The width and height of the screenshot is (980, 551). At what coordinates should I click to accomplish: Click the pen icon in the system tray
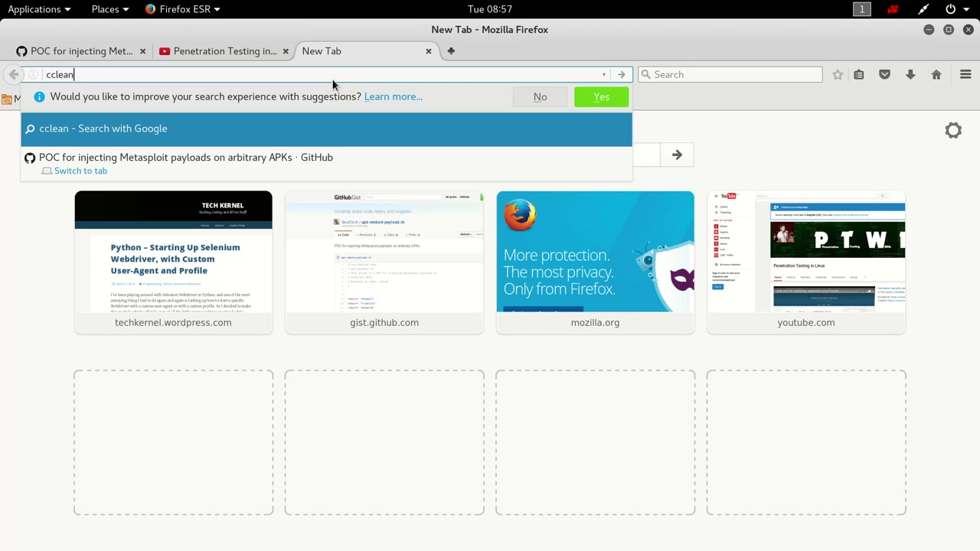pos(923,9)
